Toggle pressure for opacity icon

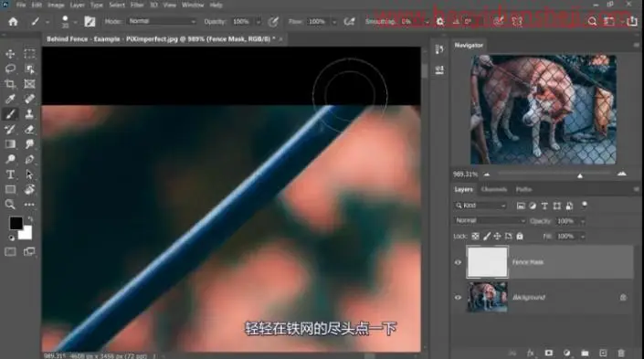coord(273,21)
